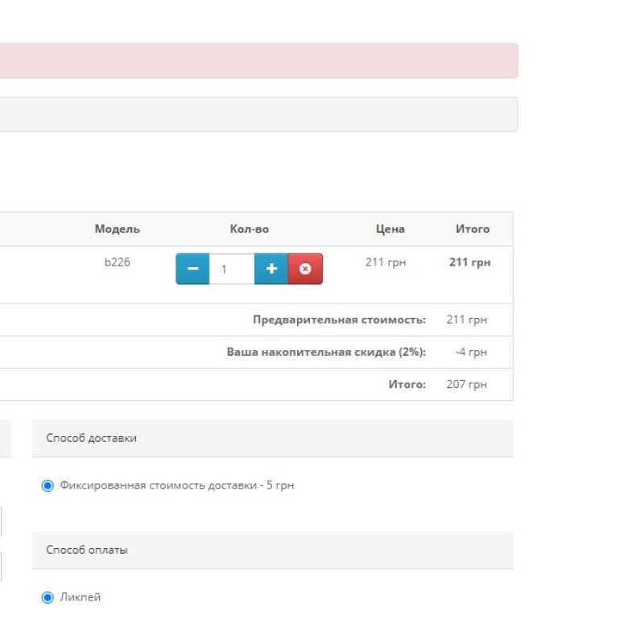Click the 'Кол-во' column header
The image size is (644, 644).
pyautogui.click(x=249, y=229)
